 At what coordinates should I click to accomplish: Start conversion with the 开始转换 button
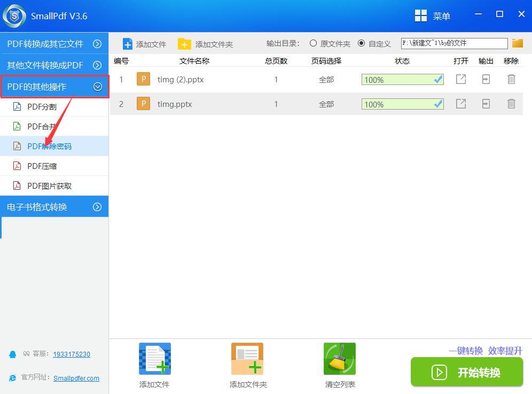(x=466, y=372)
